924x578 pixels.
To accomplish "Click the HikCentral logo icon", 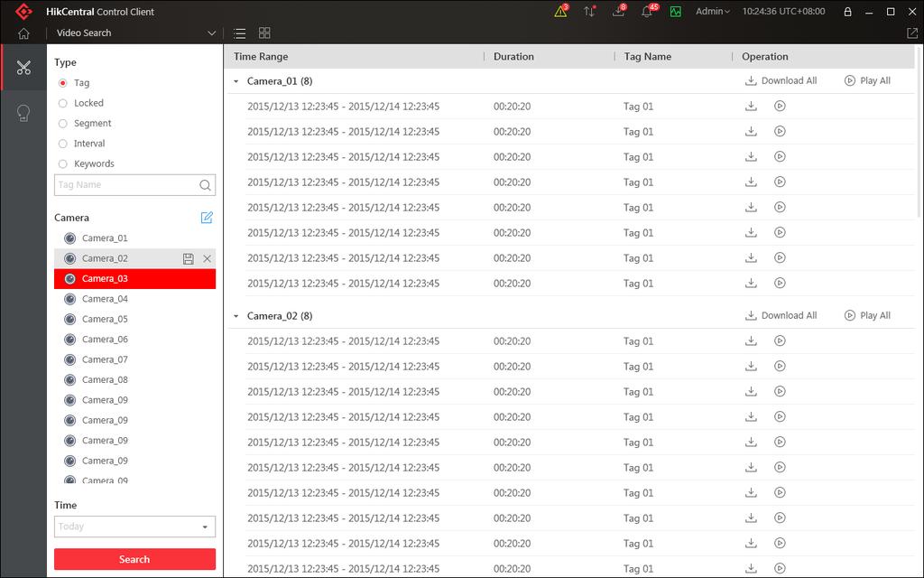I will 24,11.
